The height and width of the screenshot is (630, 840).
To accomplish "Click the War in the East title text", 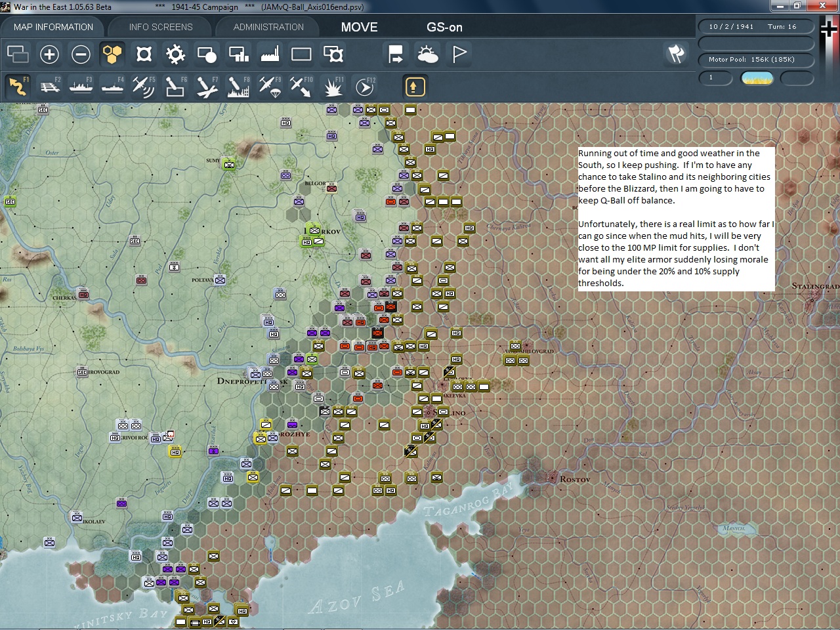I will pos(62,7).
